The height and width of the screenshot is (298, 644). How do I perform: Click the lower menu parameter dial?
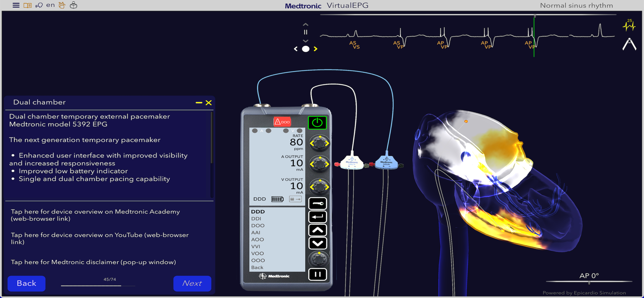pos(319,259)
